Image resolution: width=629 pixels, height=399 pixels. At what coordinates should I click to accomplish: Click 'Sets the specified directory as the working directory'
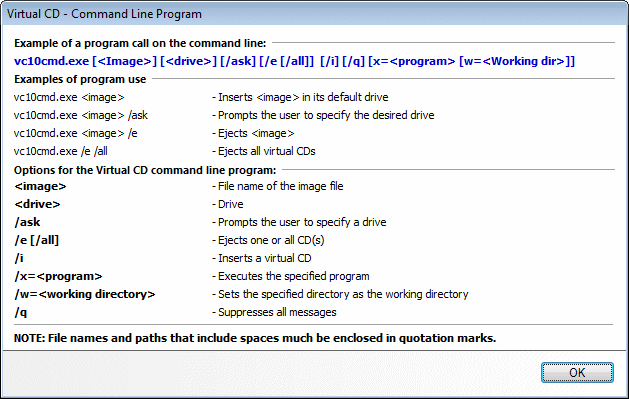(340, 294)
